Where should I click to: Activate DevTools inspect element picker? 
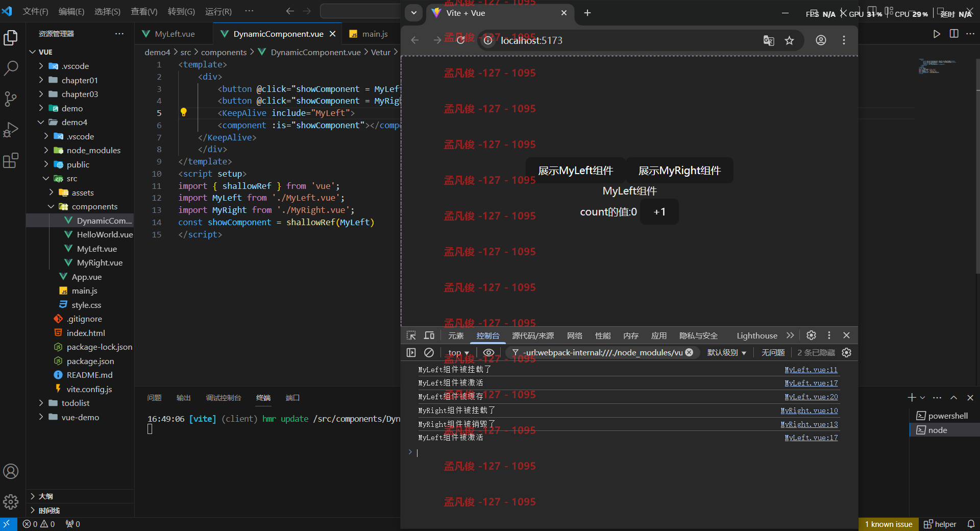point(411,335)
